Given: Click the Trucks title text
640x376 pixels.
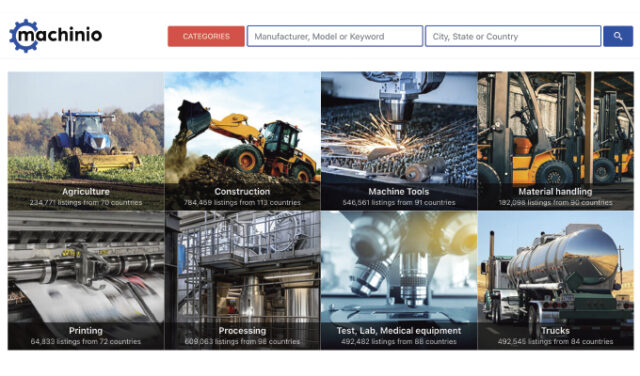Looking at the screenshot, I should (x=556, y=331).
